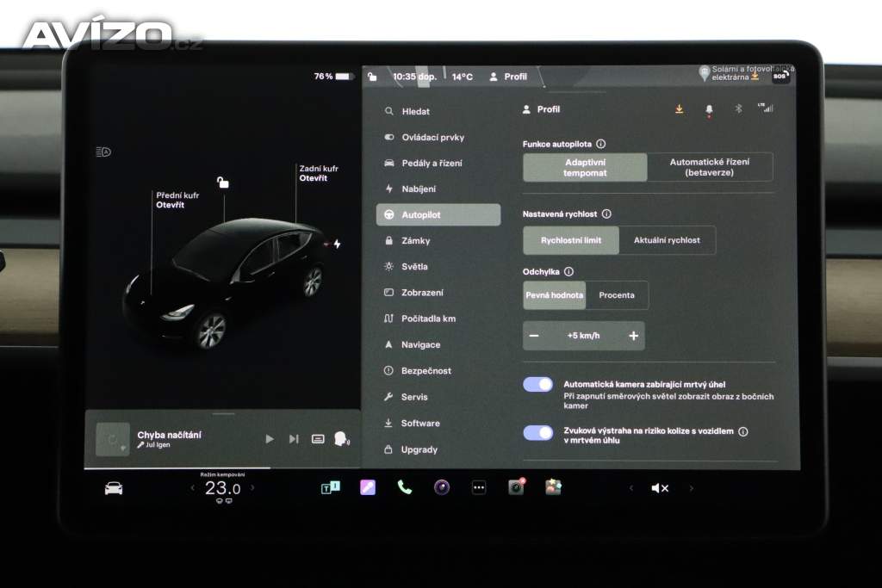Screen dimensions: 882x588
Task: Show info for blind spot sound warning
Action: (743, 431)
